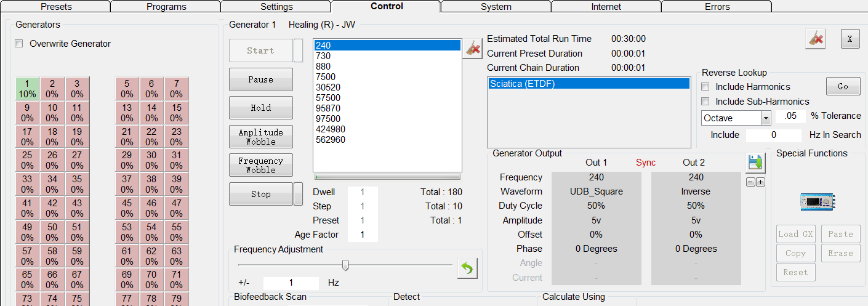Enable the Overwrite Generator checkbox
Image resolution: width=868 pixels, height=306 pixels.
point(19,44)
